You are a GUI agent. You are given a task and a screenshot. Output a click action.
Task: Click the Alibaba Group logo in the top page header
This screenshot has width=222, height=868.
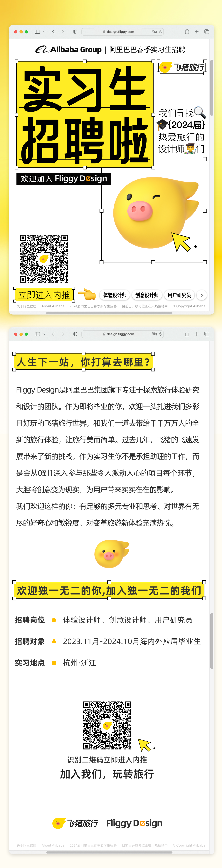coord(68,50)
